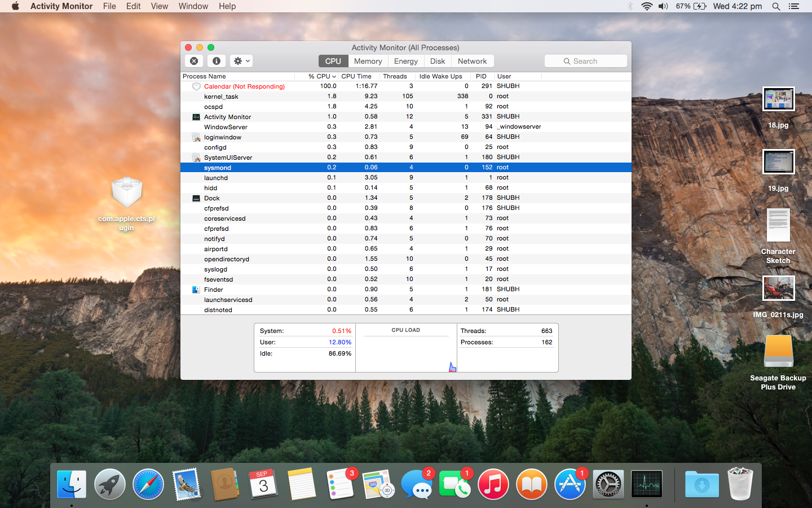Open the gear action menu
Viewport: 812px width, 508px height.
[241, 61]
